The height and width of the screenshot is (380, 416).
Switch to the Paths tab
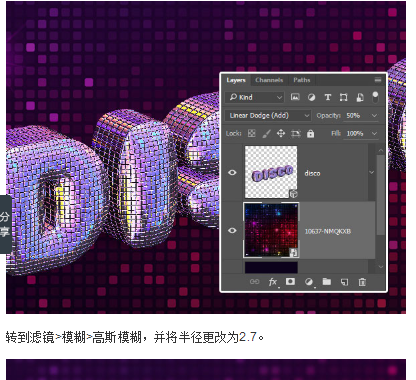click(x=302, y=80)
